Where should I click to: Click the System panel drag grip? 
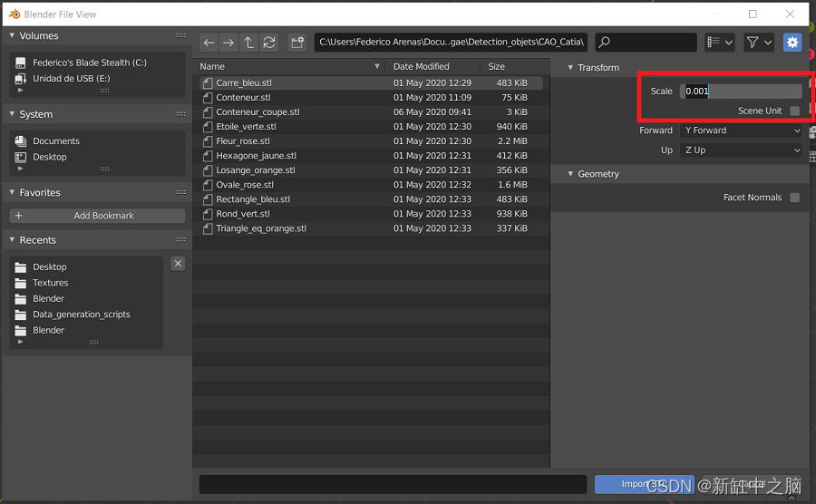(x=180, y=114)
